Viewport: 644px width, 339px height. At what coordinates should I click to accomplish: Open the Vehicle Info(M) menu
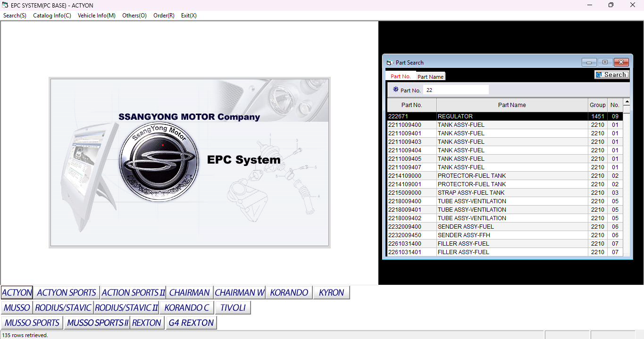coord(96,16)
